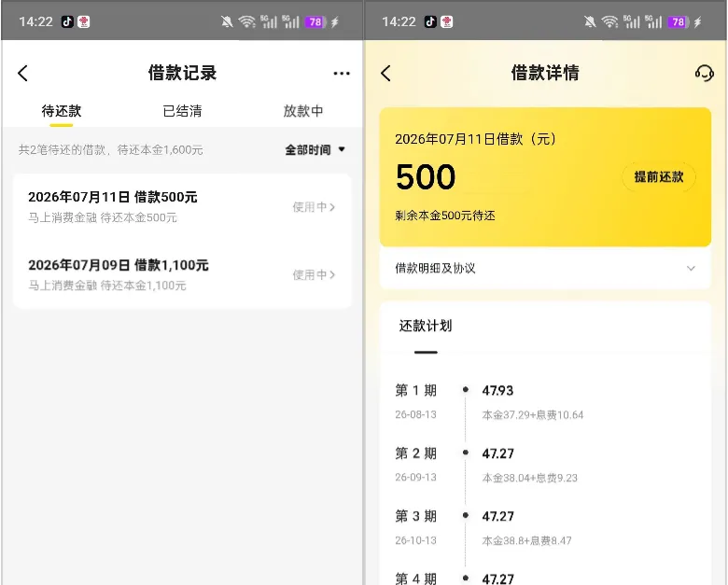Switch to the 已结清 tab
728x585 pixels.
[182, 111]
